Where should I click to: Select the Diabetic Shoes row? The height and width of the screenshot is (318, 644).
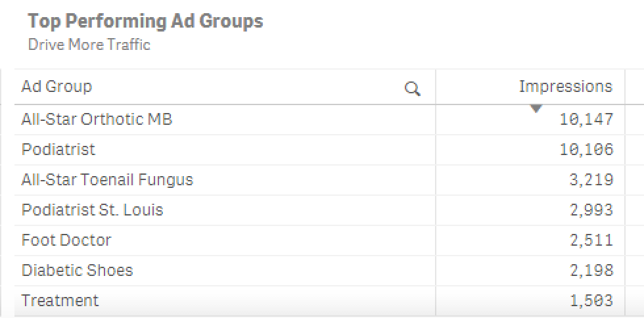click(x=77, y=271)
